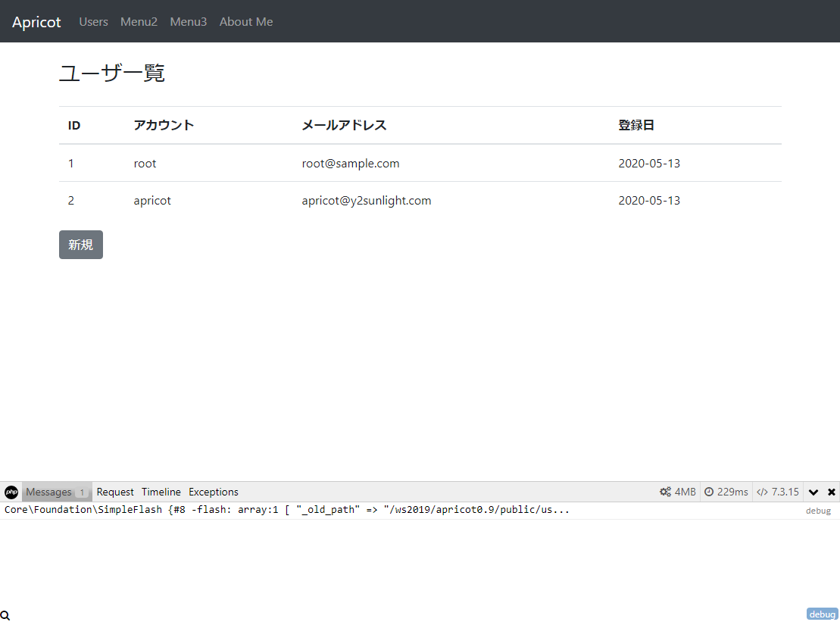
Task: Expand the SimpleFlash debug message
Action: coord(286,510)
